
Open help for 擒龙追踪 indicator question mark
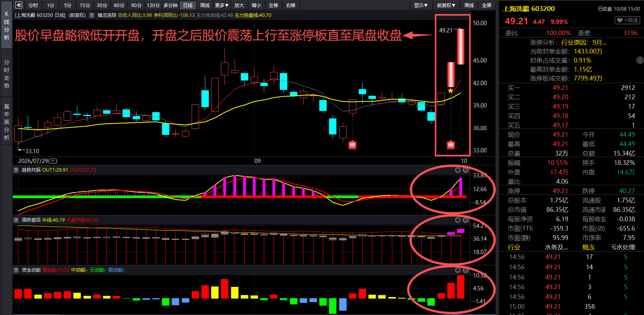(92, 15)
